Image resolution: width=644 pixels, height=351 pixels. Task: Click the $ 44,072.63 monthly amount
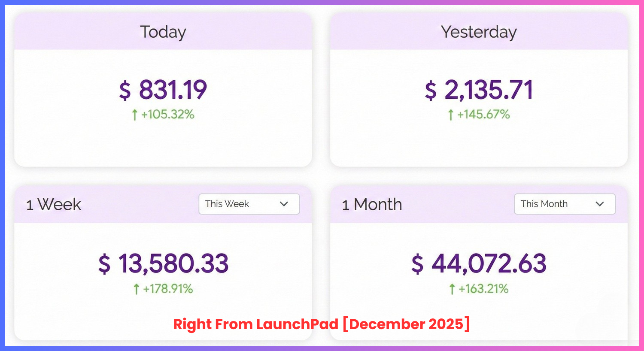pyautogui.click(x=479, y=263)
